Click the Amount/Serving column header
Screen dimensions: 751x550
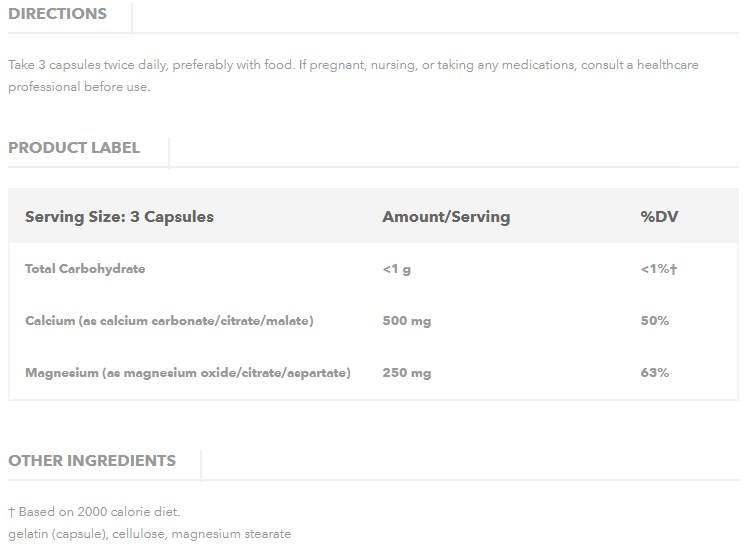tap(446, 217)
